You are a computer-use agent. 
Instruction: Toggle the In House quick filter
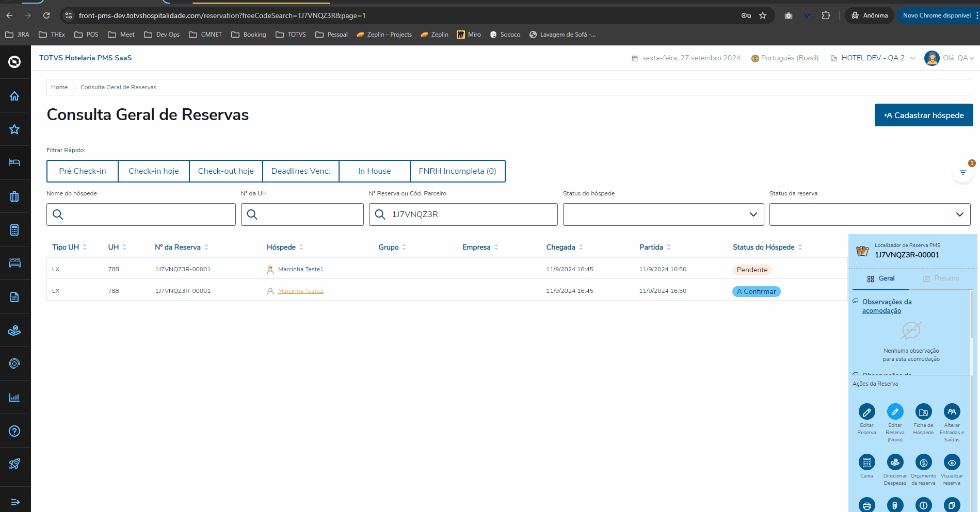[x=375, y=171]
